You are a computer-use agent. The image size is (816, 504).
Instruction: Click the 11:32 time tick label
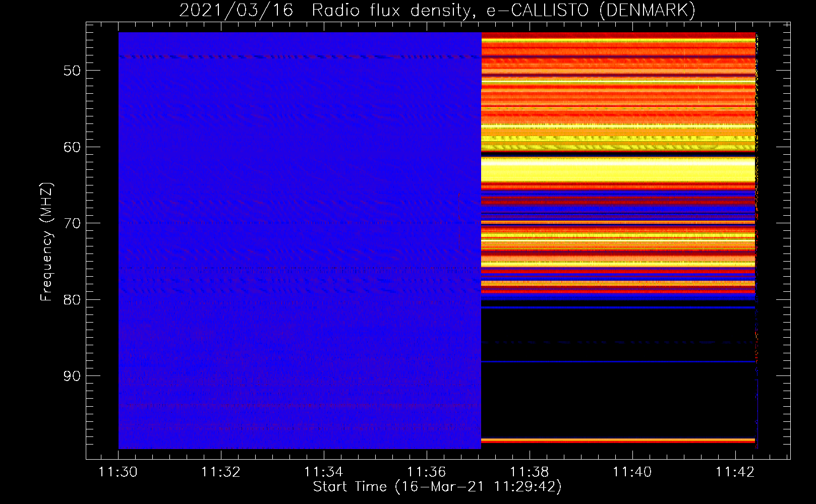tap(221, 472)
